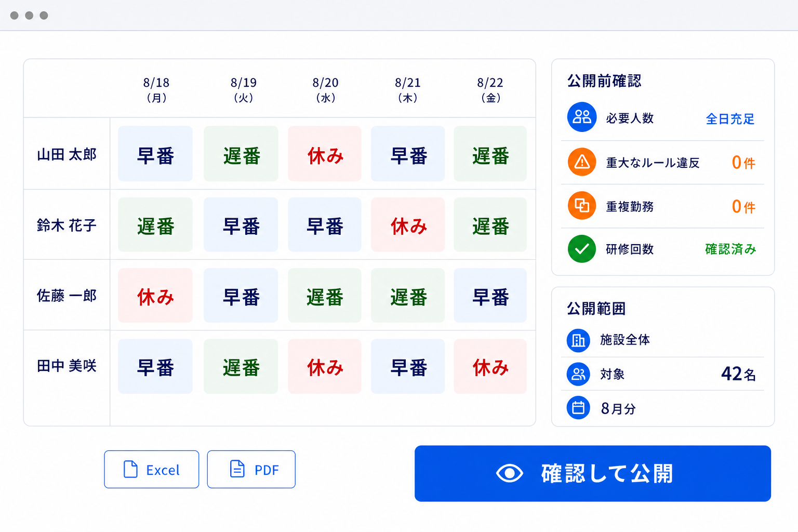
Task: Click the 重複勤務 overlap icon
Action: (x=582, y=206)
